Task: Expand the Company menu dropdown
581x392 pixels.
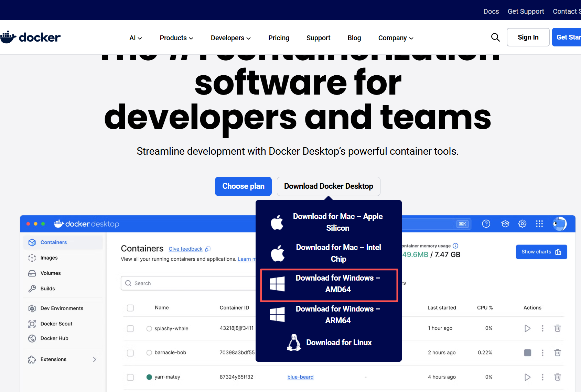Action: pos(396,38)
